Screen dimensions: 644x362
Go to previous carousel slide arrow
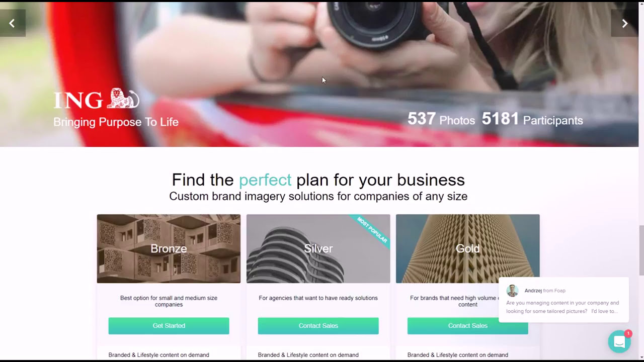(12, 23)
